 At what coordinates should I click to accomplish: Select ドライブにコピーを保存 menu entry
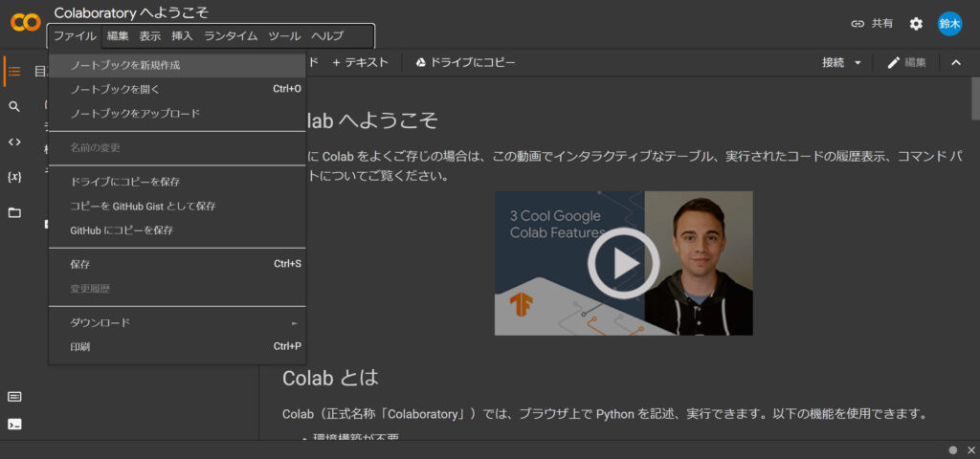point(177,182)
